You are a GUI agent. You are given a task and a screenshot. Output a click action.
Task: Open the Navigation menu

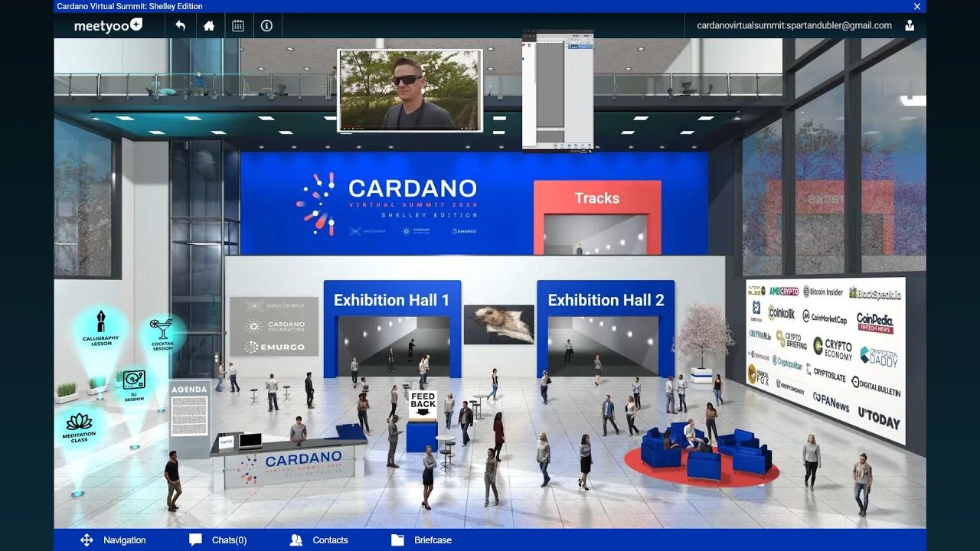[x=113, y=540]
